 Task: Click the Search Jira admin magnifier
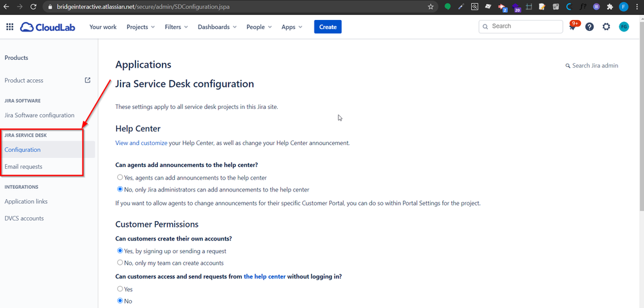coord(568,66)
